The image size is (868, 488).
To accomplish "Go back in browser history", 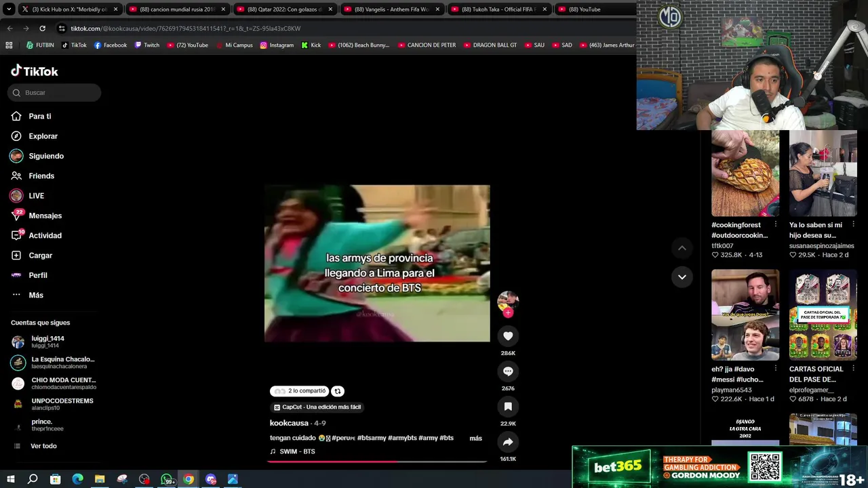I will coord(10,28).
